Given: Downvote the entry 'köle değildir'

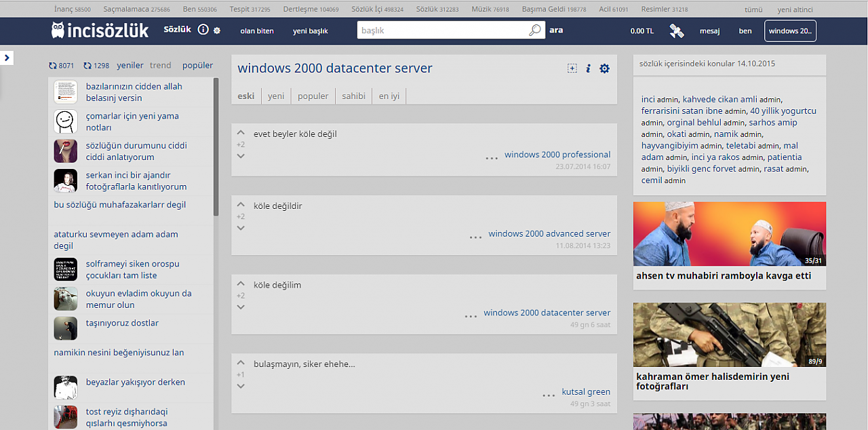Looking at the screenshot, I should (x=241, y=228).
